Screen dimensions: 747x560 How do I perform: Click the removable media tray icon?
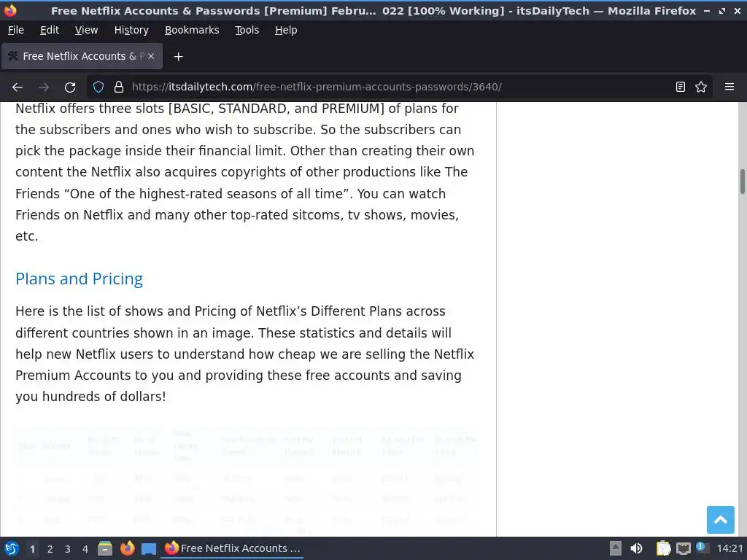click(x=616, y=548)
